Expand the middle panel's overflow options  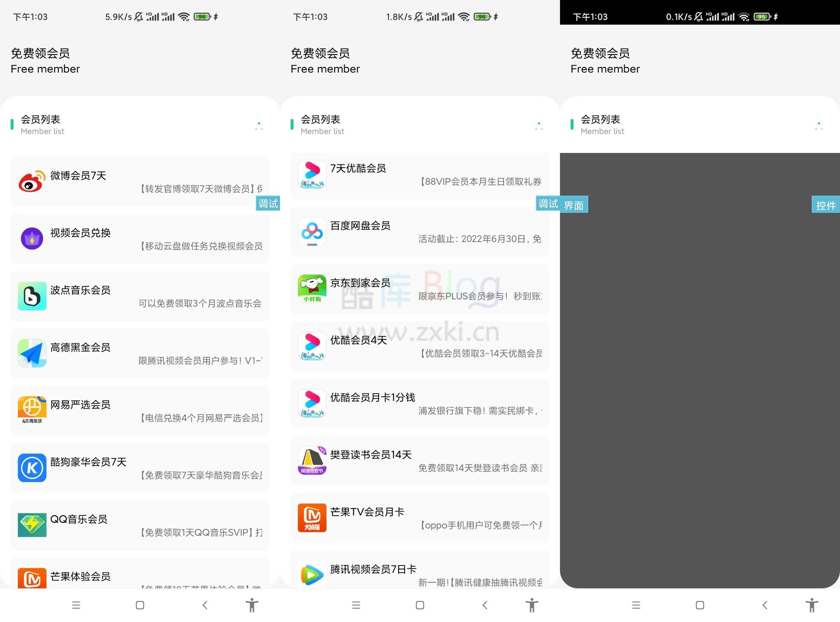[539, 126]
